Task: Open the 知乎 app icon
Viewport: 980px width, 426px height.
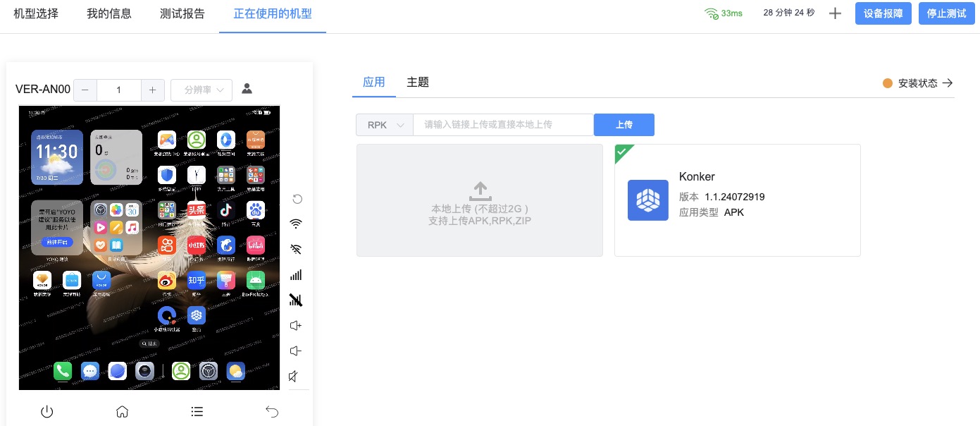Action: (196, 280)
